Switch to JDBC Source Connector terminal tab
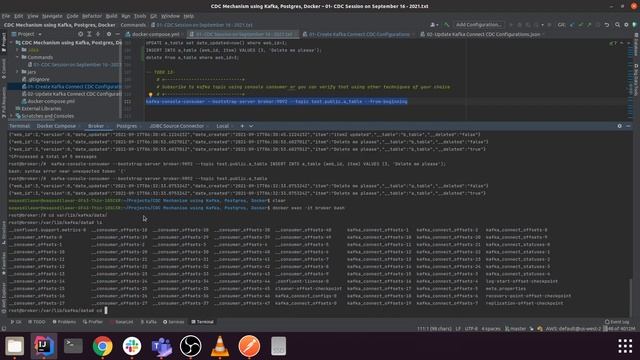This screenshot has height=360, width=640. (177, 126)
